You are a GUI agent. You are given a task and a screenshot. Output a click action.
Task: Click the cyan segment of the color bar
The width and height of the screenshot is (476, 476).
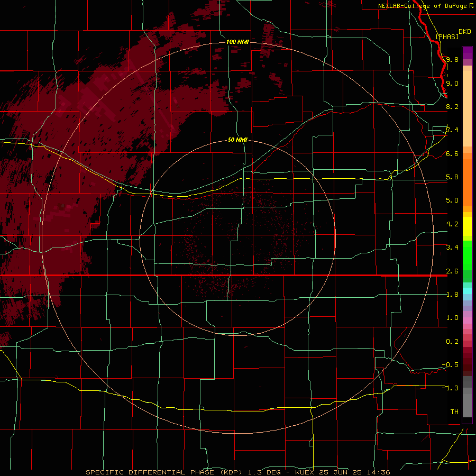(467, 291)
